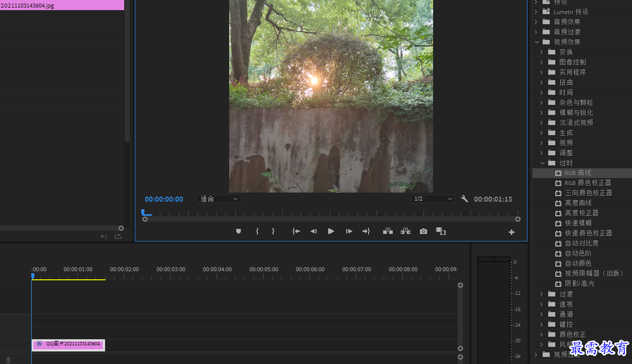
Task: Expand the 音频效果 folder
Action: (537, 22)
